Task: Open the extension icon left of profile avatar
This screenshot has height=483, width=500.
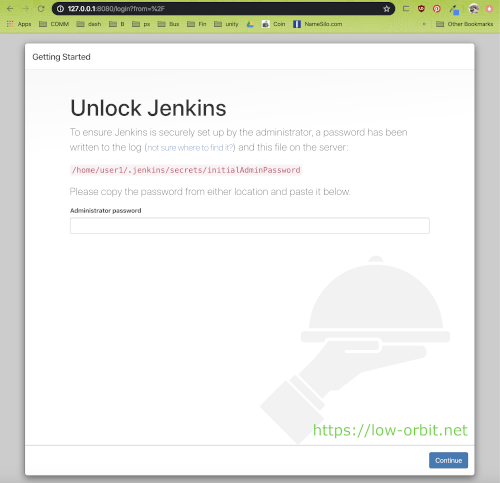Action: tap(454, 10)
